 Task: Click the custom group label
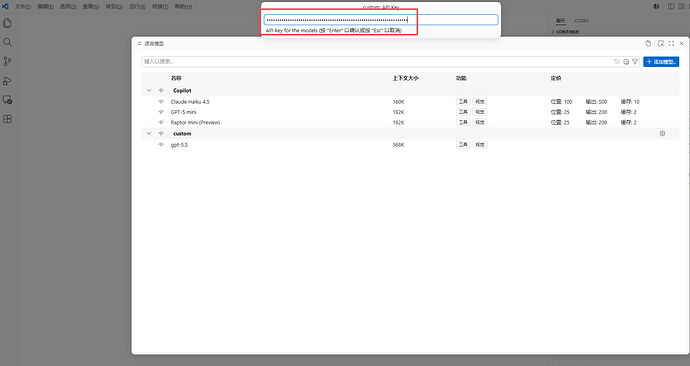coord(182,133)
